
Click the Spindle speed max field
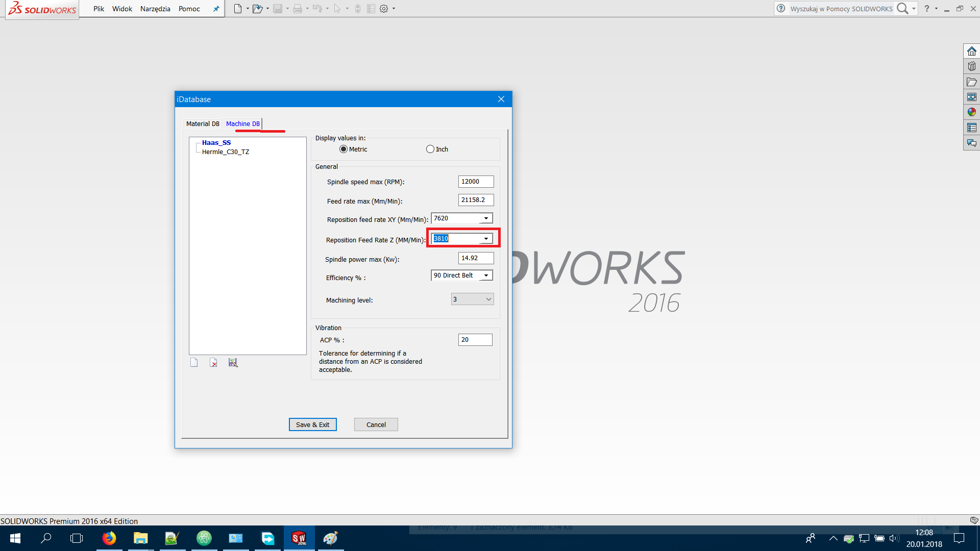point(476,182)
